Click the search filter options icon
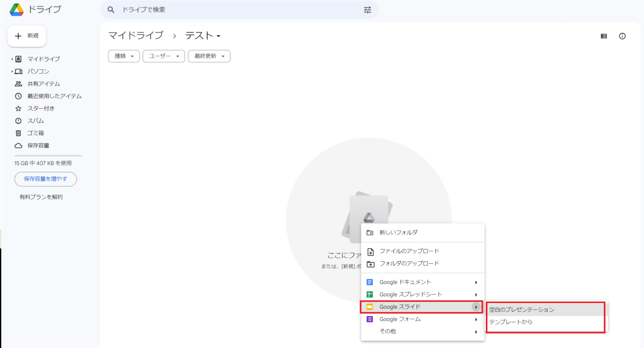 [x=367, y=10]
